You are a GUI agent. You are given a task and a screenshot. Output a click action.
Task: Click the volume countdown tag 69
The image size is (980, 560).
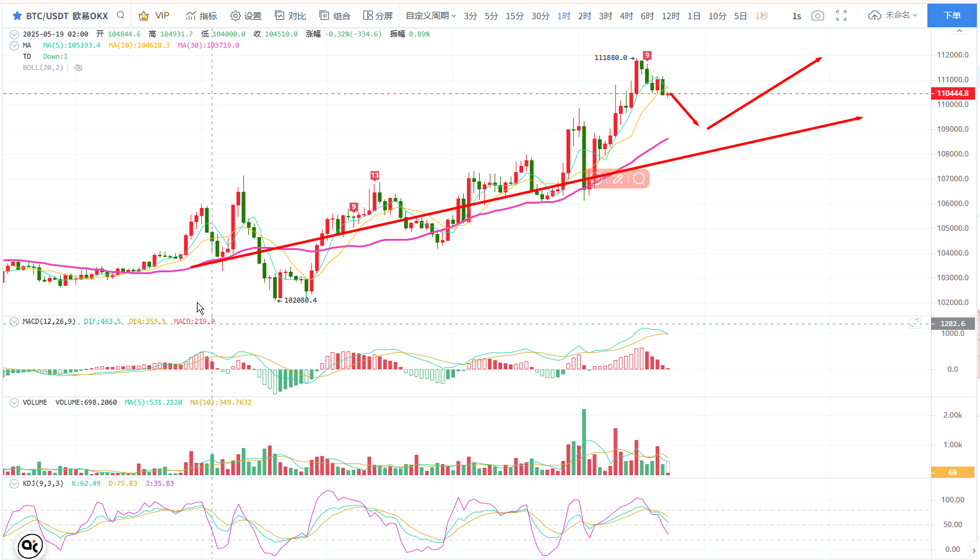point(953,472)
